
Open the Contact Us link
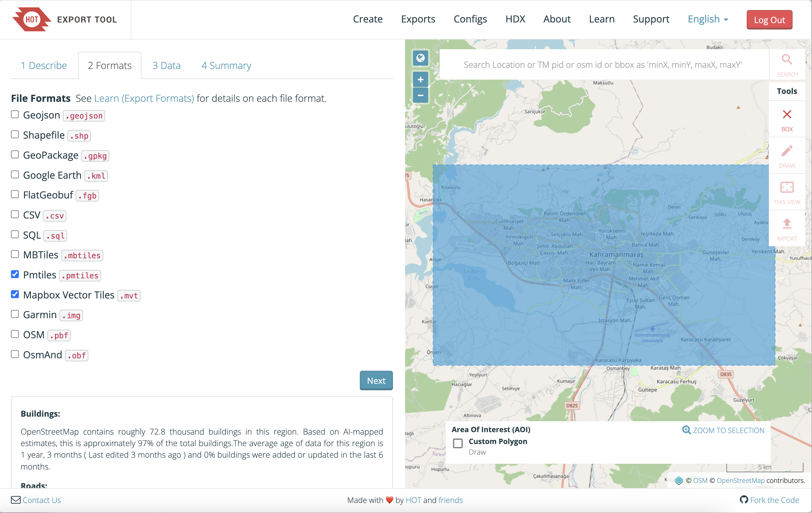click(42, 500)
